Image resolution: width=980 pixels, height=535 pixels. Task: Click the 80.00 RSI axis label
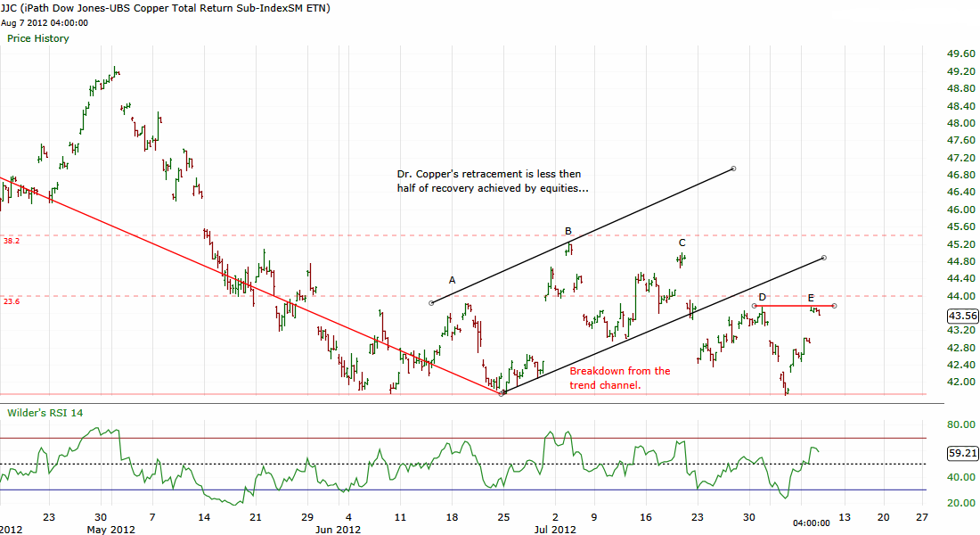[x=961, y=424]
